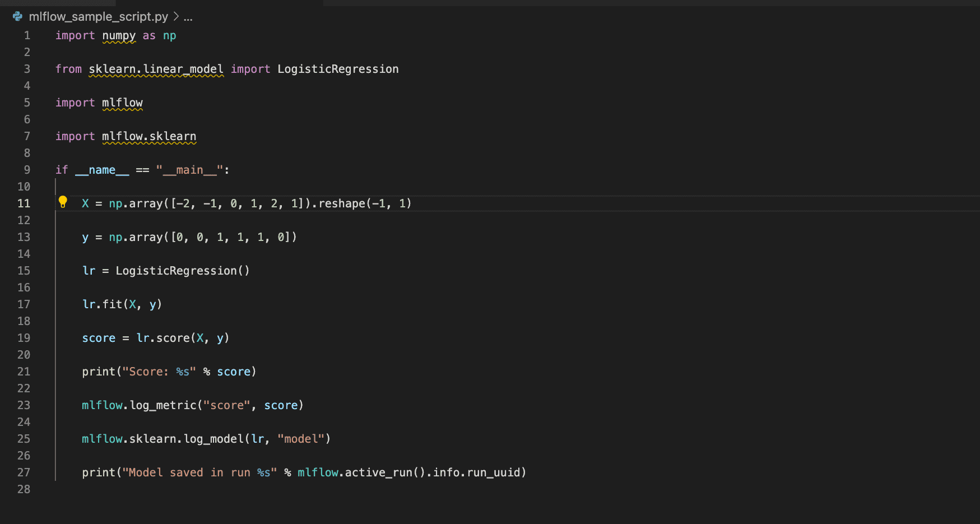Viewport: 980px width, 524px height.
Task: Select mlflow_sample_script.py in the breadcrumb
Action: (98, 17)
